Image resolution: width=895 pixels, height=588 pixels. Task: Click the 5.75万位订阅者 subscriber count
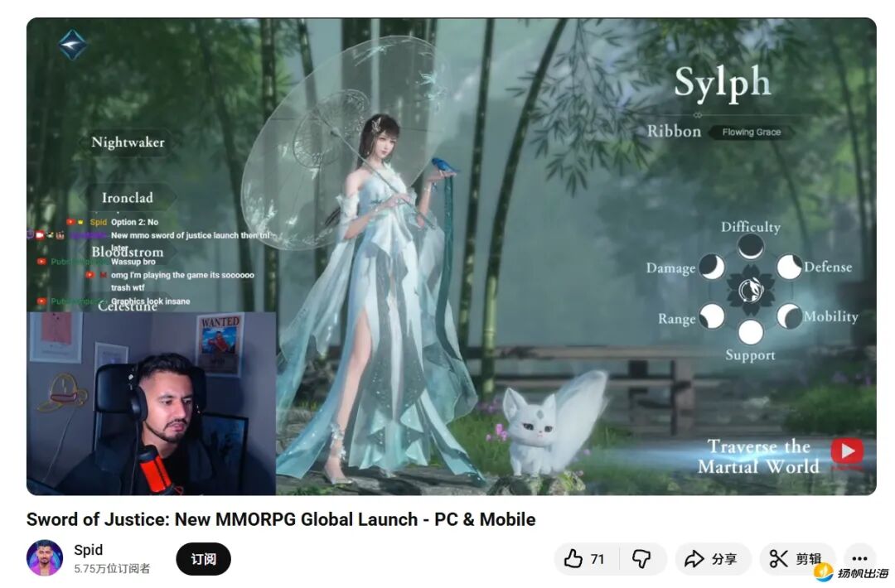coord(112,569)
